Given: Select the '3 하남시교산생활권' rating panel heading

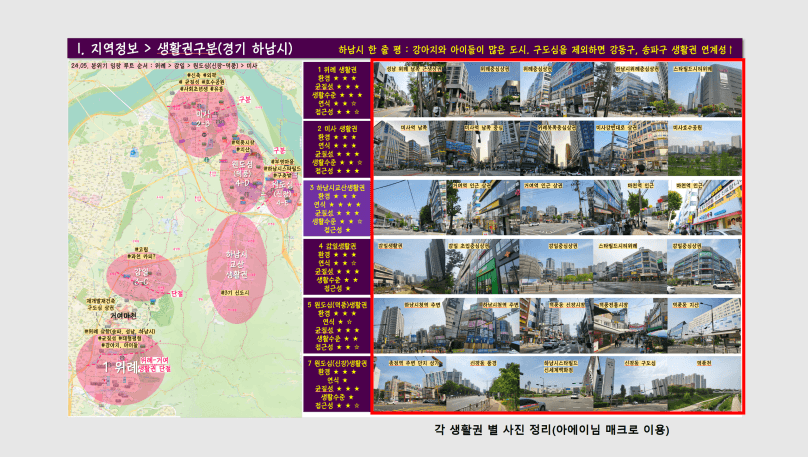Looking at the screenshot, I should click(336, 188).
